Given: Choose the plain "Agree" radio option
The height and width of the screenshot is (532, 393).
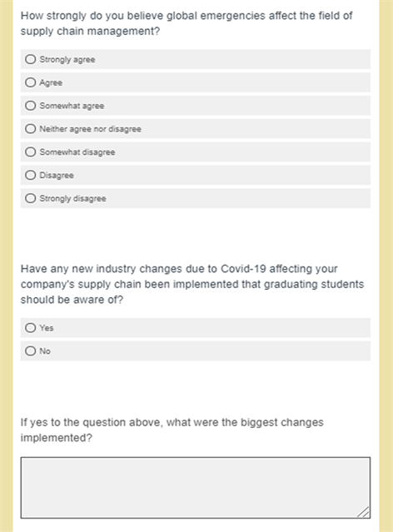Looking at the screenshot, I should click(30, 82).
